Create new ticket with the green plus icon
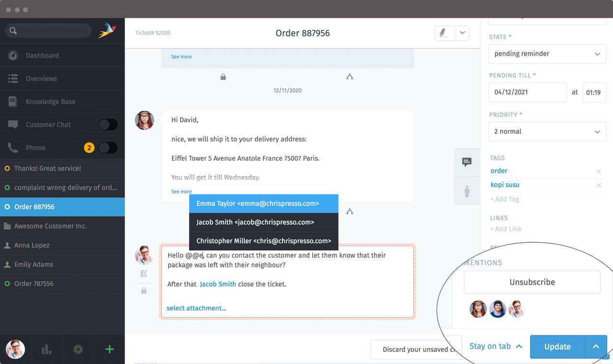 pyautogui.click(x=109, y=349)
